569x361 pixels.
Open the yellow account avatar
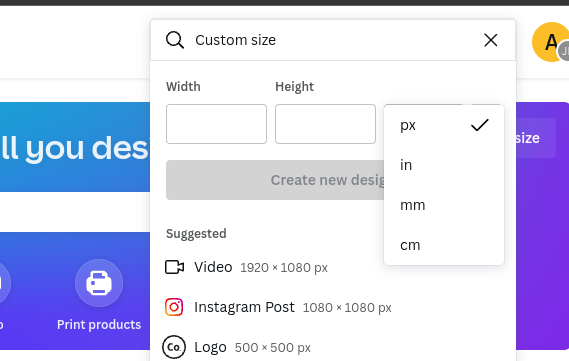click(550, 42)
